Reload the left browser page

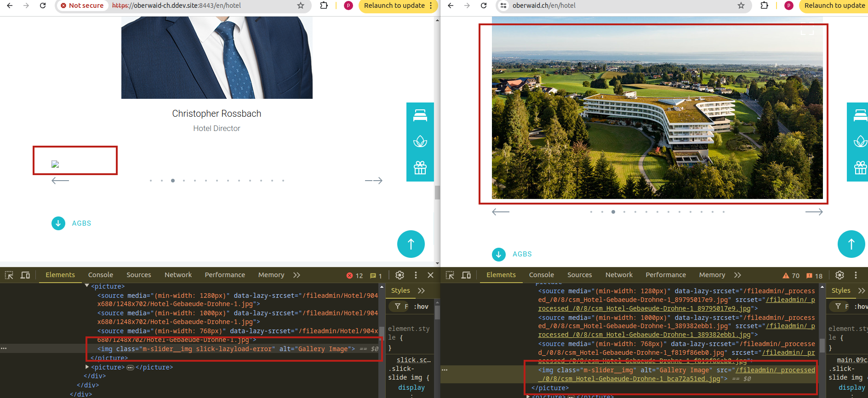(x=43, y=6)
